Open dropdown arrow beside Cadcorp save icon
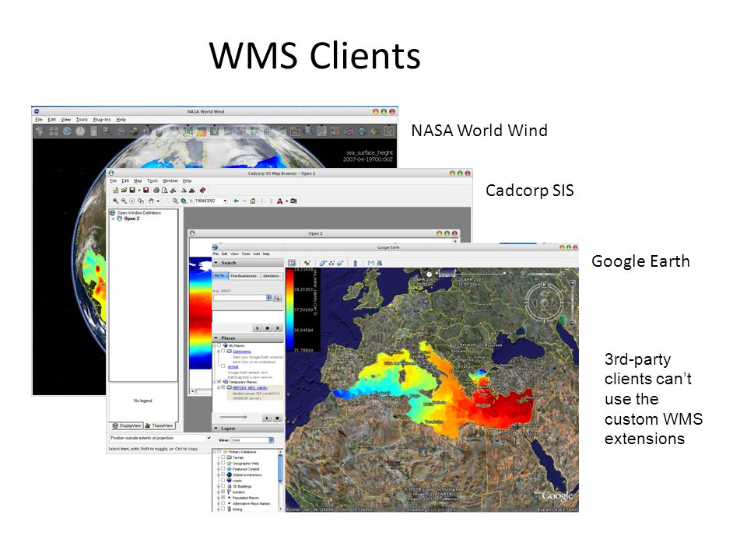The height and width of the screenshot is (560, 747). click(x=139, y=190)
